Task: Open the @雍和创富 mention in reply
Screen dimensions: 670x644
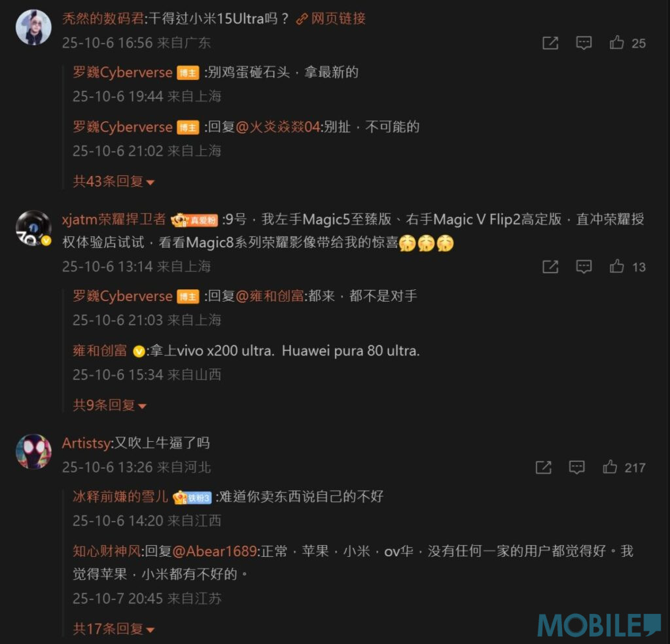Action: [270, 296]
